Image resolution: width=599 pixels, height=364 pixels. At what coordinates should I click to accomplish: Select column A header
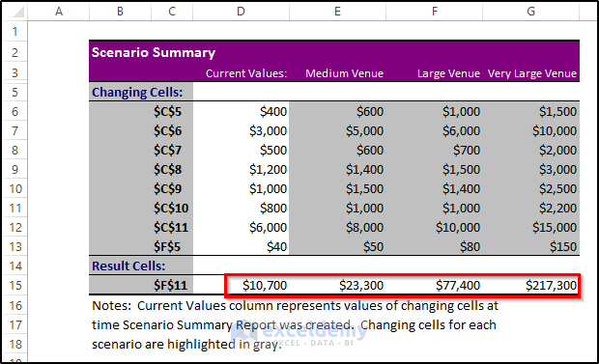(58, 12)
